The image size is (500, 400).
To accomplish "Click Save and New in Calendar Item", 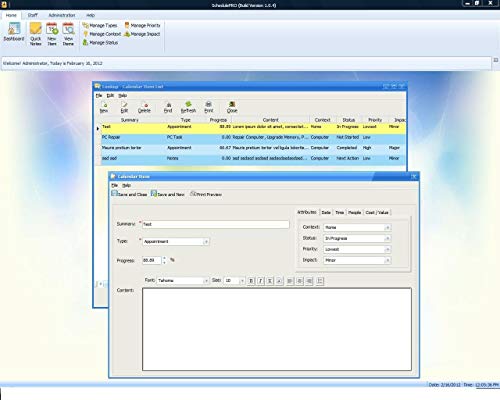I will point(168,194).
